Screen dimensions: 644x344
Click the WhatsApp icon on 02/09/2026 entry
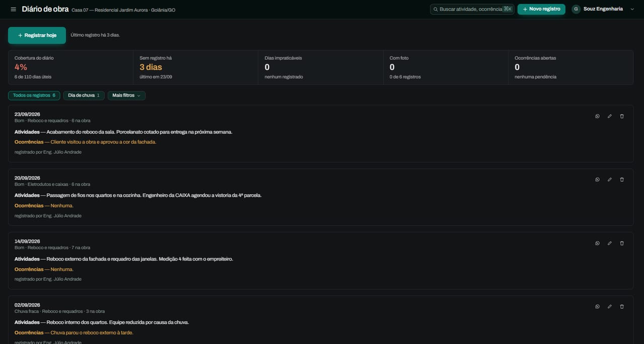coord(597,307)
